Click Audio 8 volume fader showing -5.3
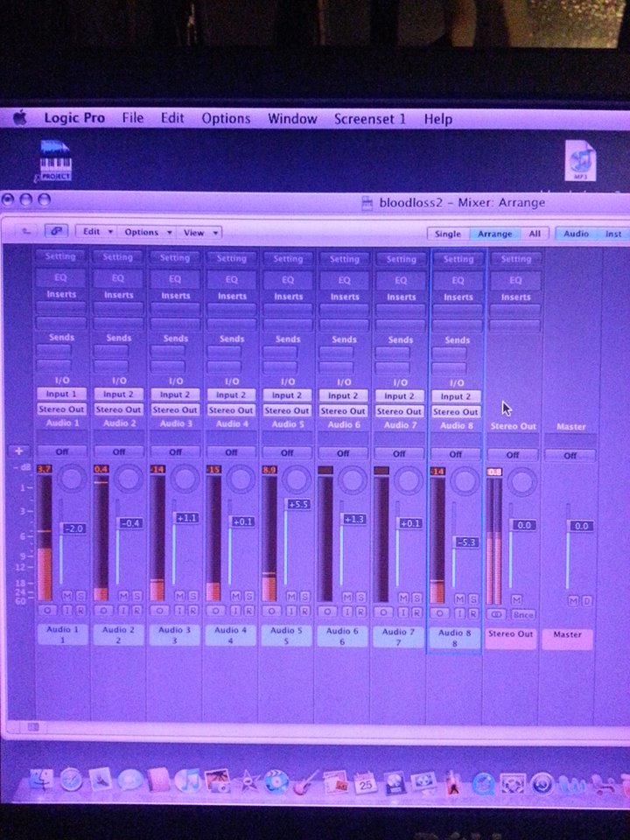Viewport: 630px width, 840px height. tap(466, 542)
